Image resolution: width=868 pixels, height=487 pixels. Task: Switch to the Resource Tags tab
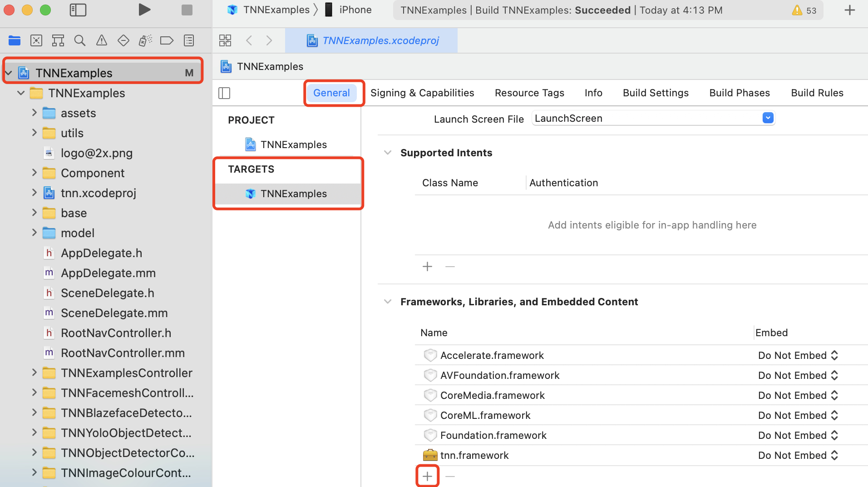point(529,93)
